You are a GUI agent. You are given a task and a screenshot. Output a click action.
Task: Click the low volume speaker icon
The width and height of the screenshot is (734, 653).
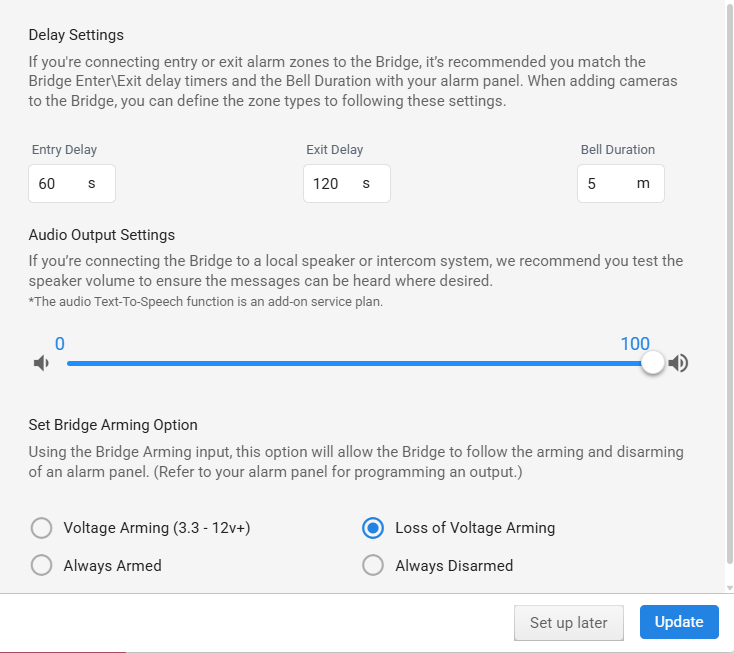click(41, 363)
